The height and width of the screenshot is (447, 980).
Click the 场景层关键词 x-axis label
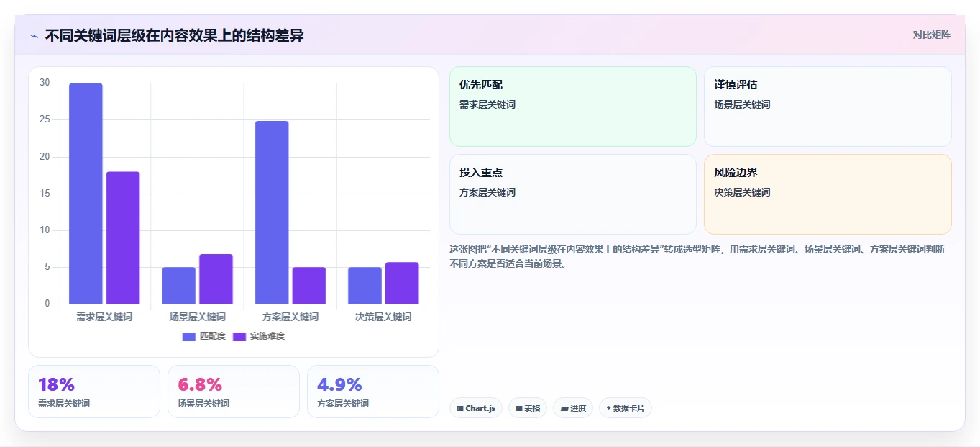click(198, 317)
